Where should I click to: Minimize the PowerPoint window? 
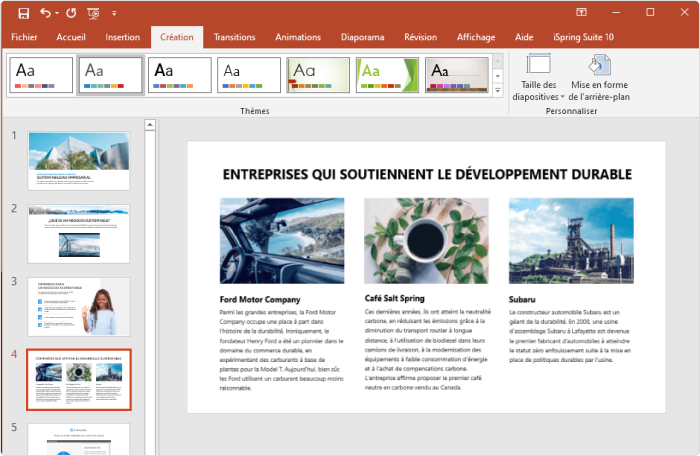tap(616, 13)
